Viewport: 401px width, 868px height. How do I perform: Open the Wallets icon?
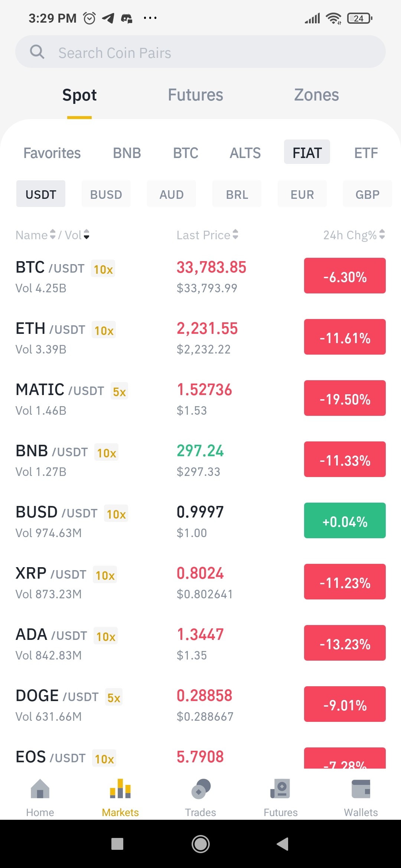(361, 789)
